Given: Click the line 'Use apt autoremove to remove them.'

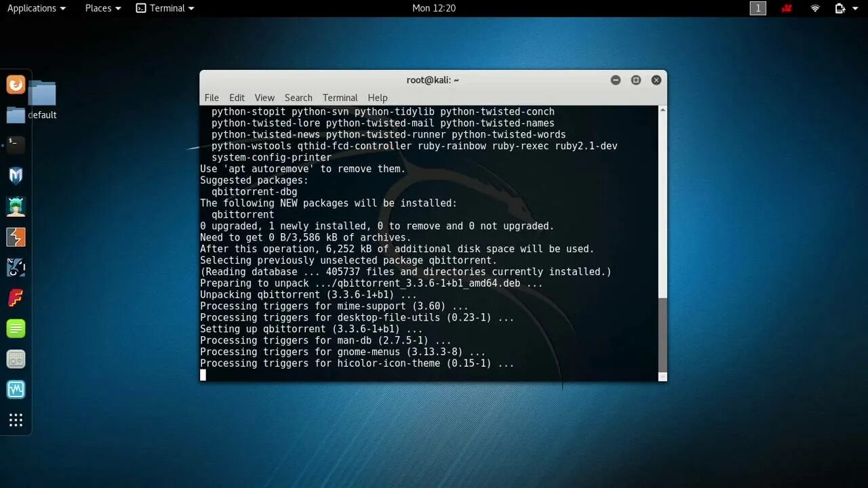Looking at the screenshot, I should click(x=302, y=169).
